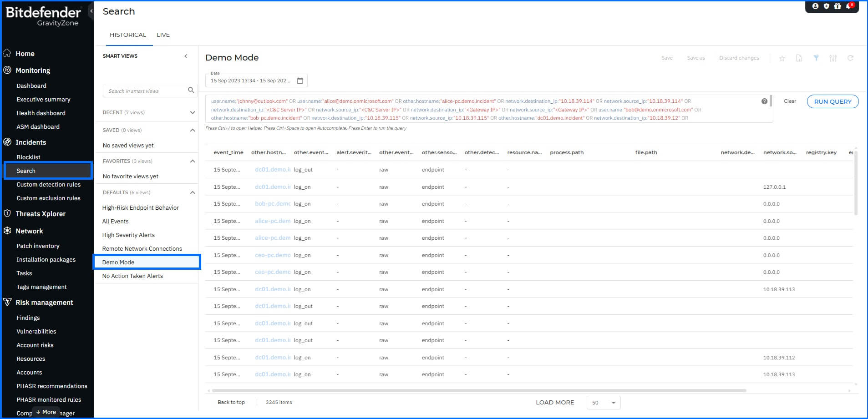Click the shield icon in the top bar
This screenshot has width=868, height=419.
click(x=827, y=6)
